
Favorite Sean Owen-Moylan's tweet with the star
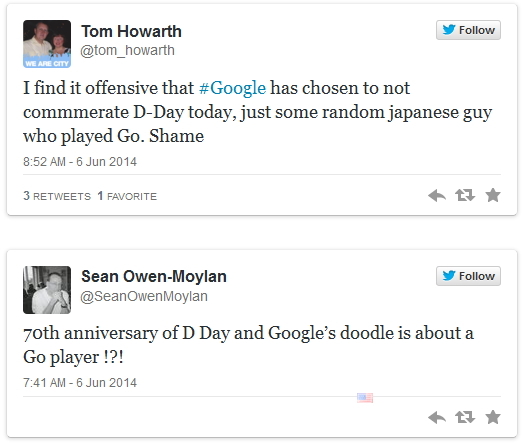[x=493, y=417]
